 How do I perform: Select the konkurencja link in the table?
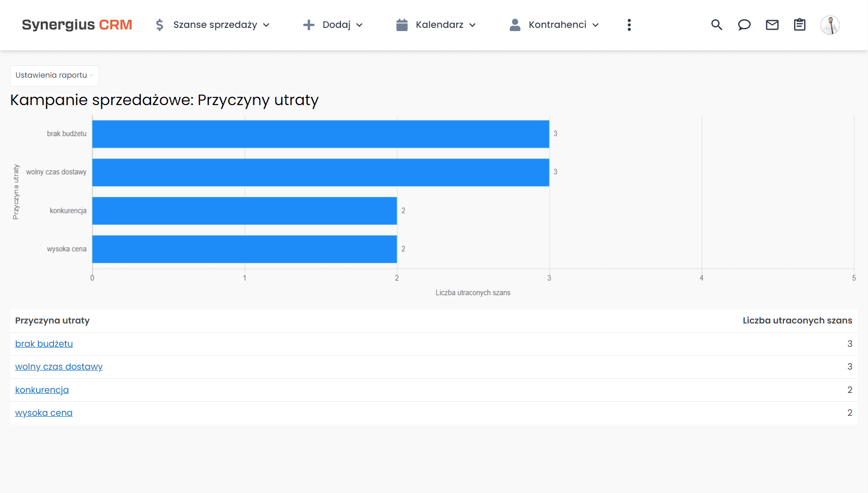tap(42, 390)
